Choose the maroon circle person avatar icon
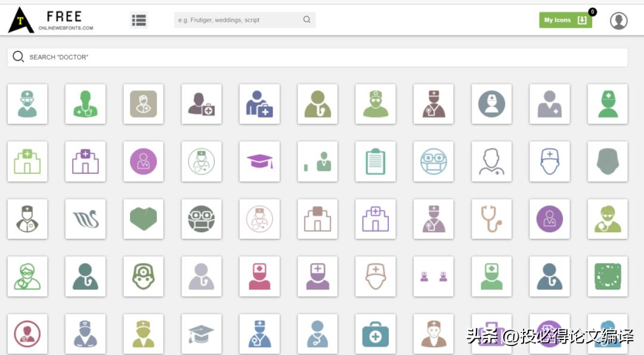The height and width of the screenshot is (355, 644). [27, 334]
